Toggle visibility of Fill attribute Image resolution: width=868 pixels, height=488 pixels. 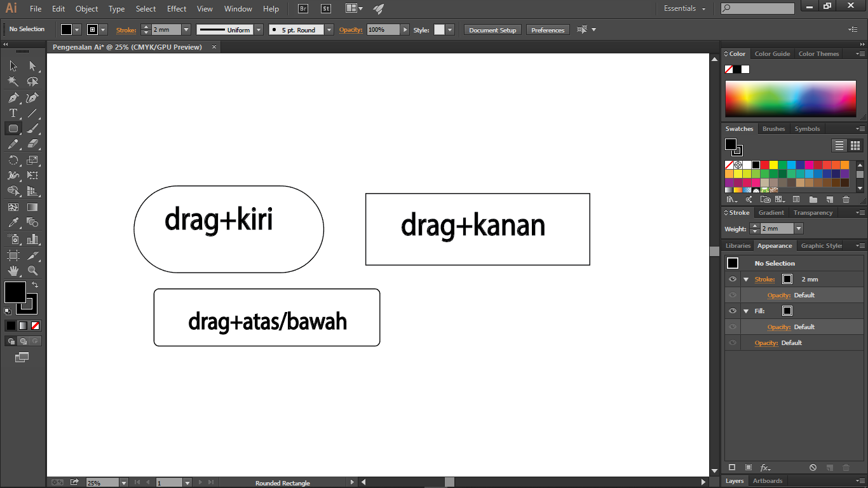733,311
